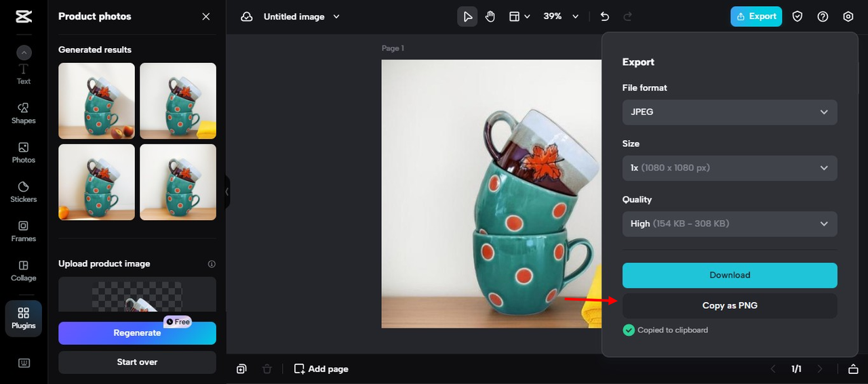This screenshot has width=868, height=384.
Task: Open keyboard shortcuts icon
Action: click(24, 363)
